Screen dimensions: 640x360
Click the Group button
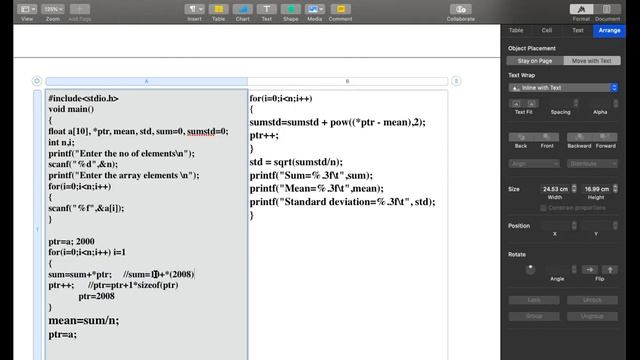pyautogui.click(x=534, y=316)
